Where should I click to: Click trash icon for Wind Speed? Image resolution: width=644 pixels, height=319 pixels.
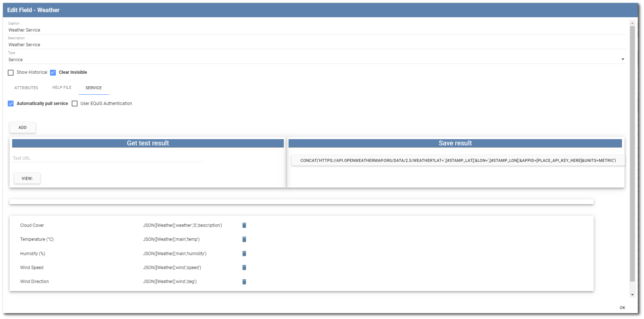coord(244,268)
